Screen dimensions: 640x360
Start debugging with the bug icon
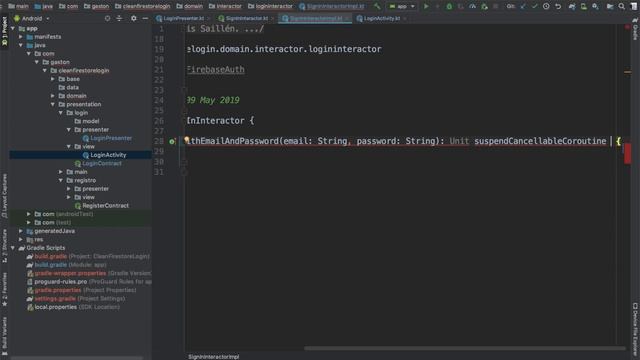point(449,6)
